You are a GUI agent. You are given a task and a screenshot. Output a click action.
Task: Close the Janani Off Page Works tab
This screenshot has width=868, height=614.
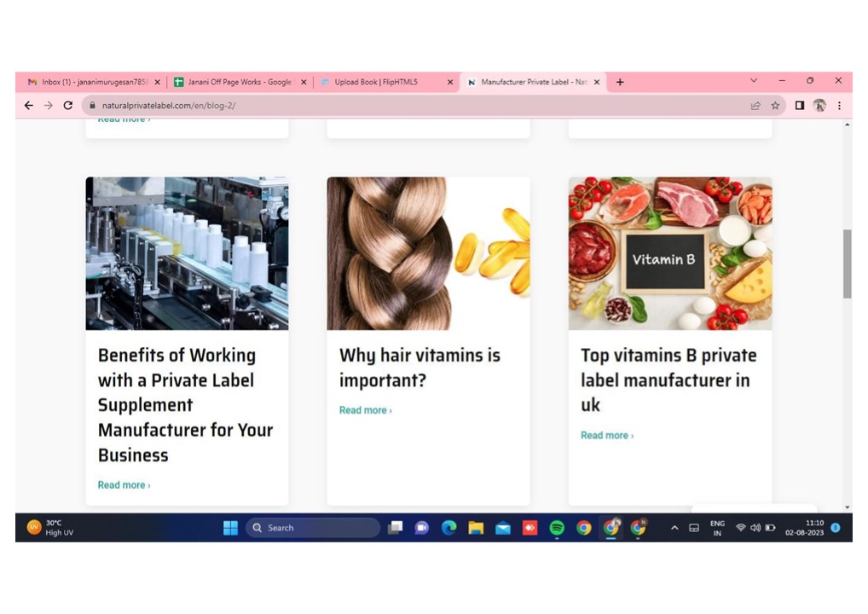pos(304,82)
